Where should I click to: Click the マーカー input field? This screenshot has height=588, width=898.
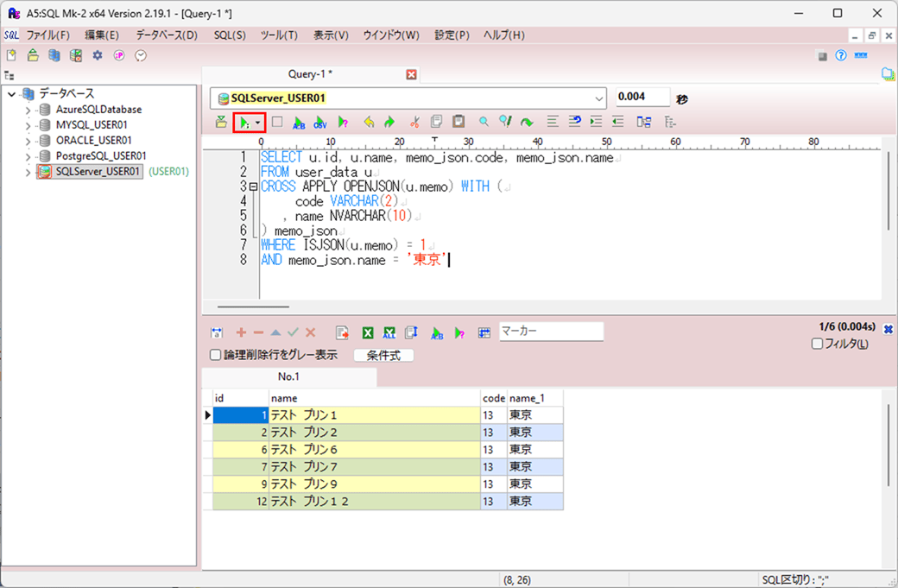point(551,332)
